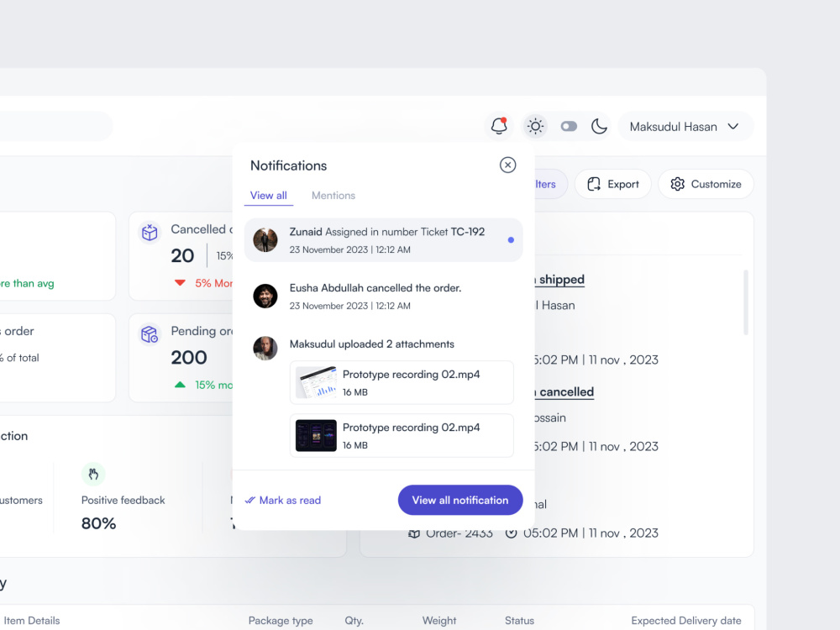The height and width of the screenshot is (630, 840).
Task: Click the Weight column header
Action: pos(439,621)
